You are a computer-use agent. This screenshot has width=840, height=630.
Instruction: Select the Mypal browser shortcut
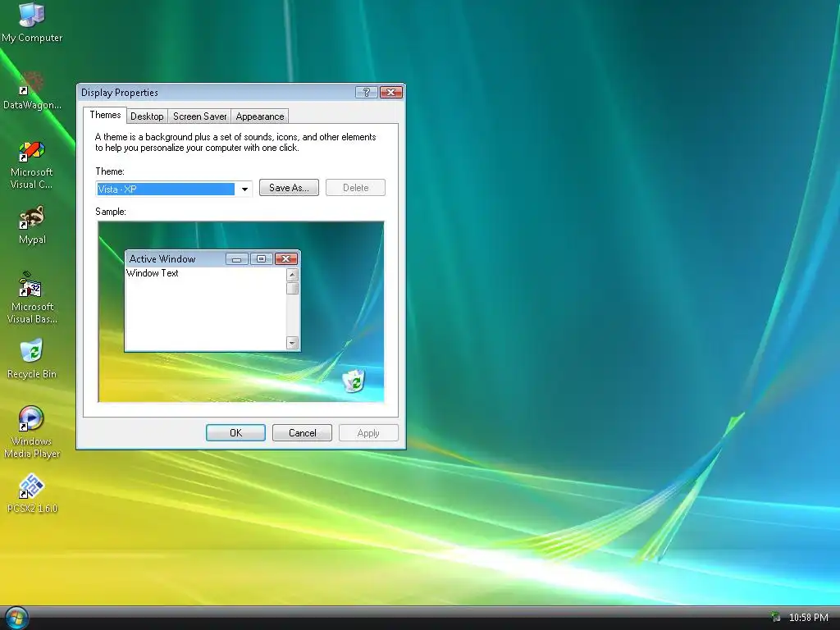click(x=32, y=225)
